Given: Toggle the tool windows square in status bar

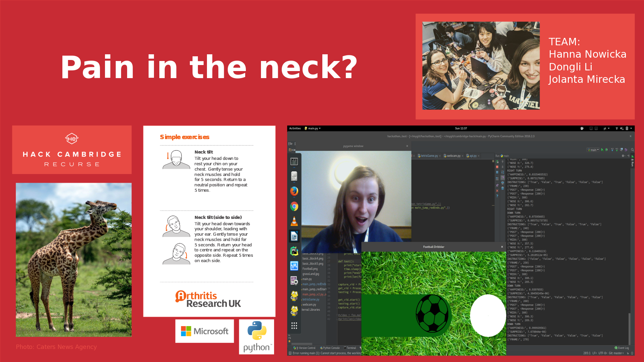Looking at the screenshot, I should [290, 353].
